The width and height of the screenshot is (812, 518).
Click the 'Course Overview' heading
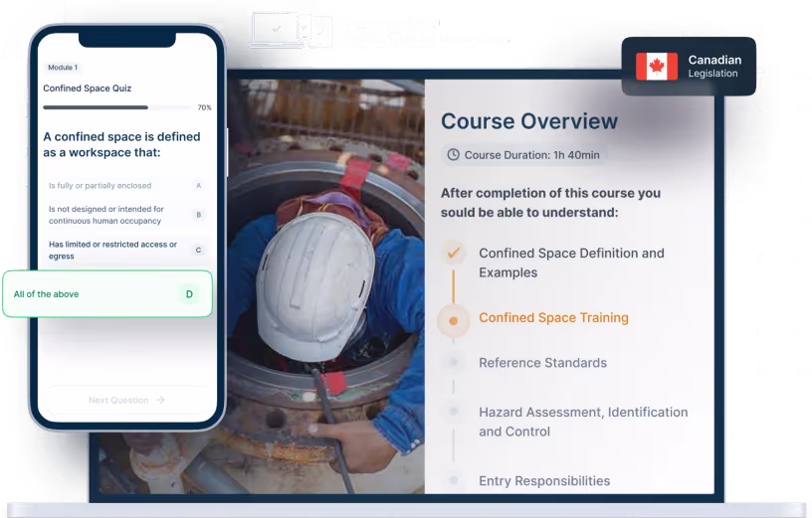tap(529, 121)
